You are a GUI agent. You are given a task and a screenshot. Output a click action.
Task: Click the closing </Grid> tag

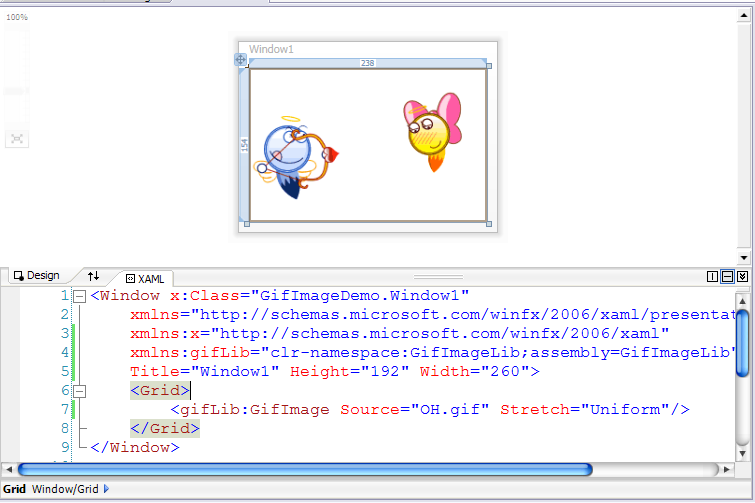click(x=165, y=428)
